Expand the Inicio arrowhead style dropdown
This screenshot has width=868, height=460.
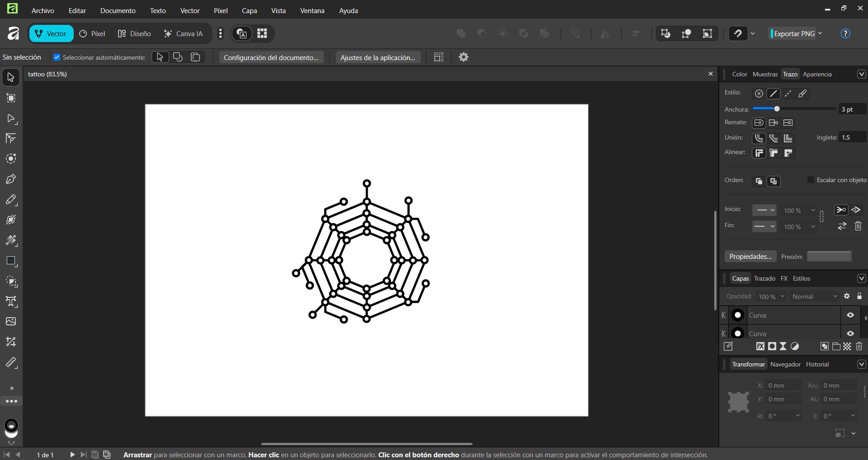[765, 210]
